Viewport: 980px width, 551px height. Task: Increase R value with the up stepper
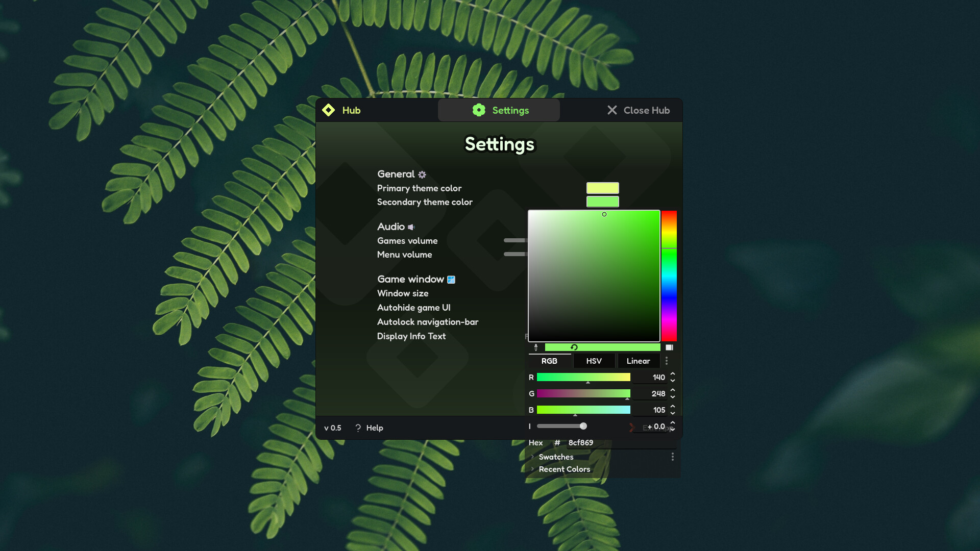[672, 374]
